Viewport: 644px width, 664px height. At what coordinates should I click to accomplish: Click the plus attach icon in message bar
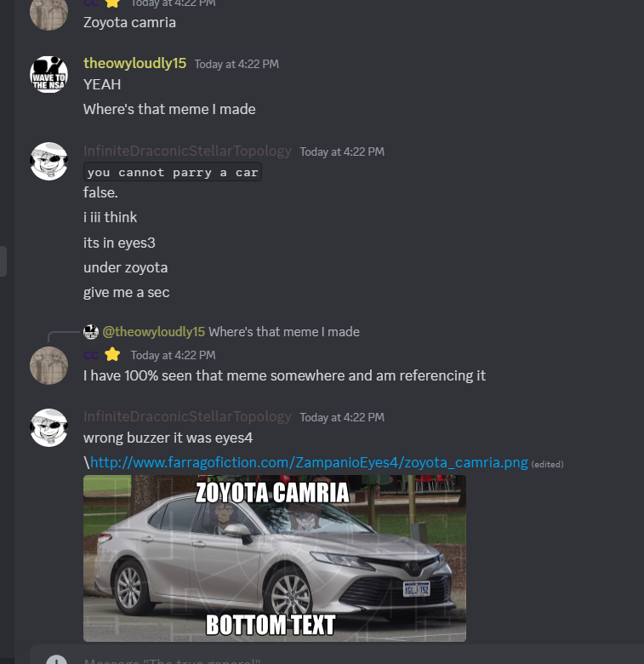(57, 660)
